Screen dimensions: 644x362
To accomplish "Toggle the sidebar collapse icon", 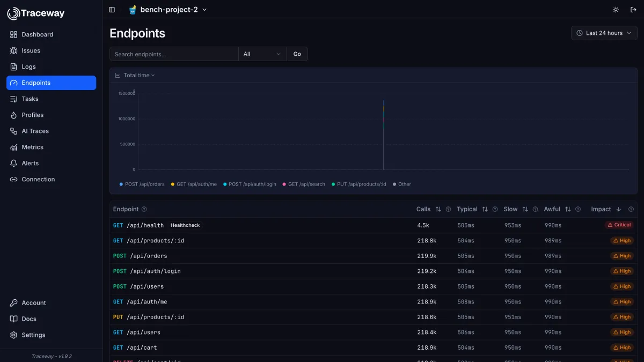I will (x=112, y=10).
